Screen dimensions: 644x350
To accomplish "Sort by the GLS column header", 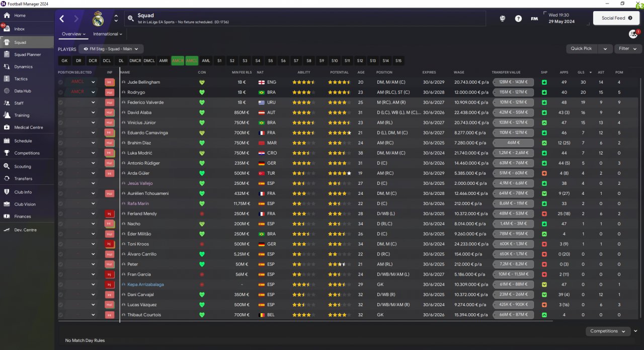I will 581,72.
